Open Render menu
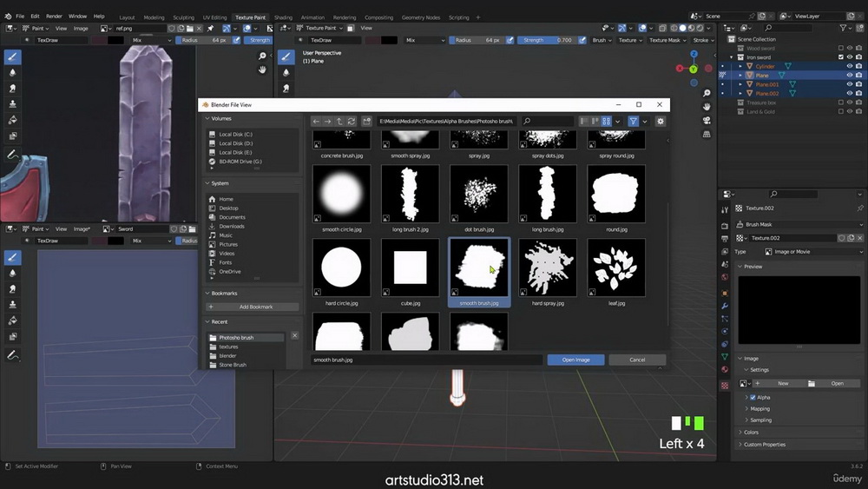 [54, 16]
